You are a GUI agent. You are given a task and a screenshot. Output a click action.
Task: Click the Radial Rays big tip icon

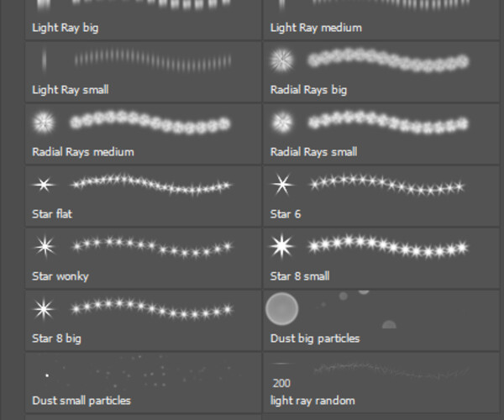click(x=282, y=60)
